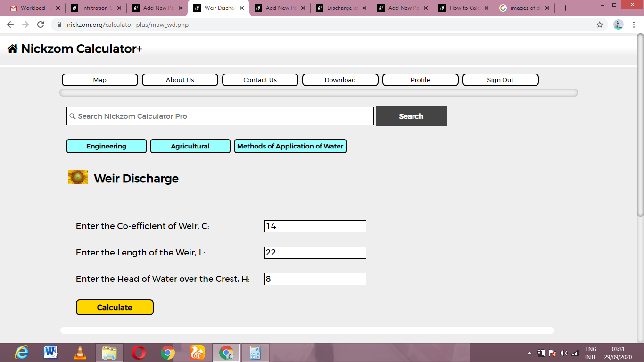Click the Weir Discharge heading text
Screen dimensions: 644x362
[136, 178]
